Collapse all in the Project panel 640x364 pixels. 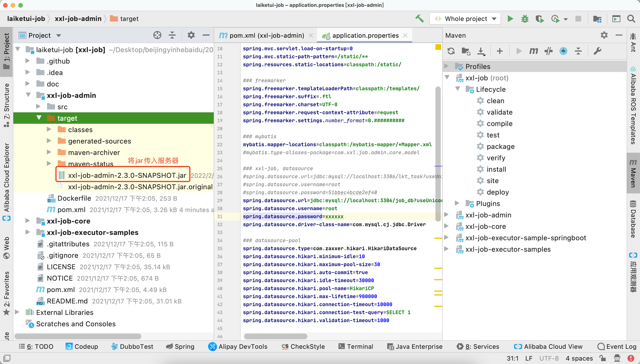(x=172, y=35)
